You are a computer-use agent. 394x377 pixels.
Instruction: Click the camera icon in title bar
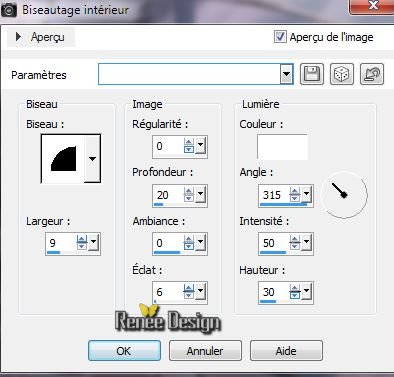tap(9, 10)
